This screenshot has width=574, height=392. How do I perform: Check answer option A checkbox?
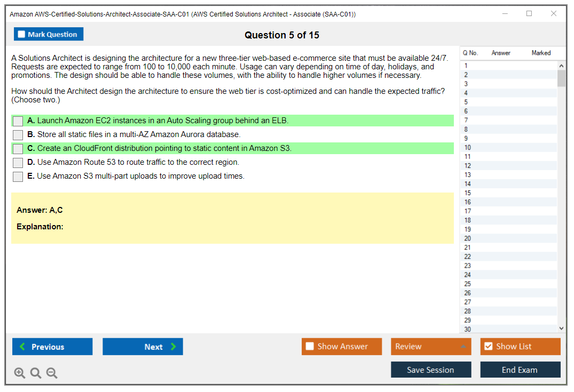pyautogui.click(x=18, y=121)
